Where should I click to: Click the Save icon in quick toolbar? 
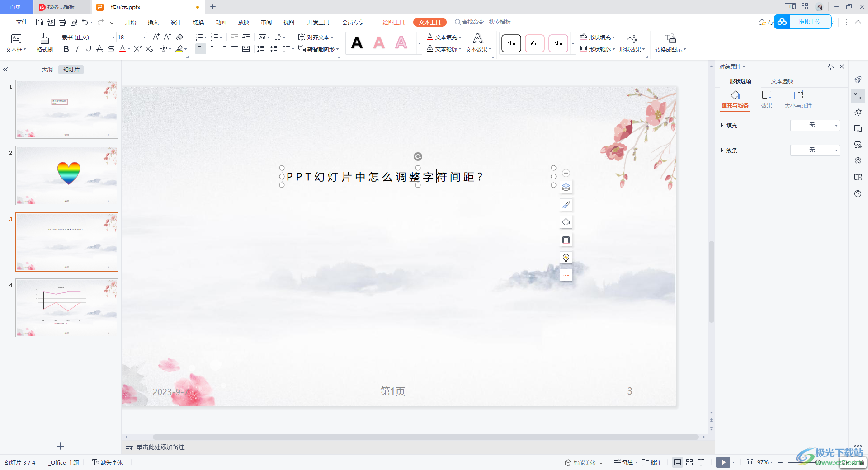[40, 22]
